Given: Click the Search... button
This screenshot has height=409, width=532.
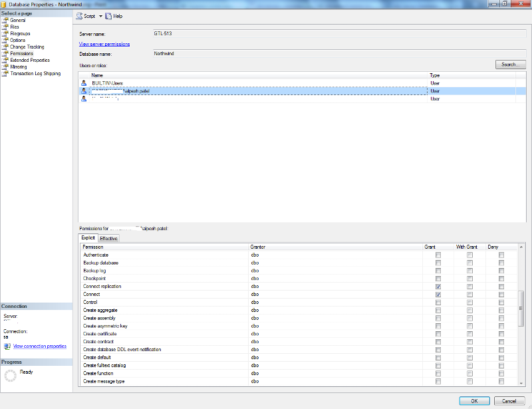Looking at the screenshot, I should pos(510,64).
